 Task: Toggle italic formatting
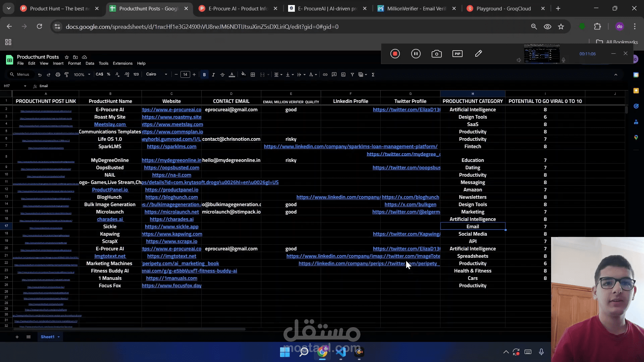coord(213,74)
